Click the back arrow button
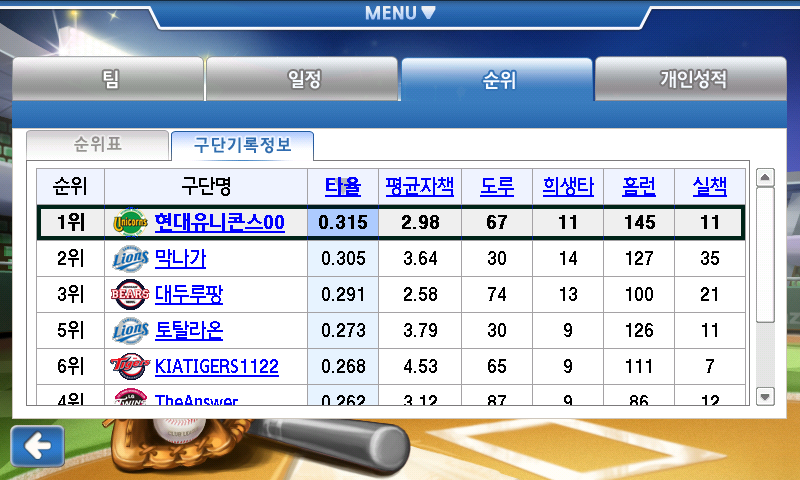Image resolution: width=800 pixels, height=480 pixels. pyautogui.click(x=37, y=446)
